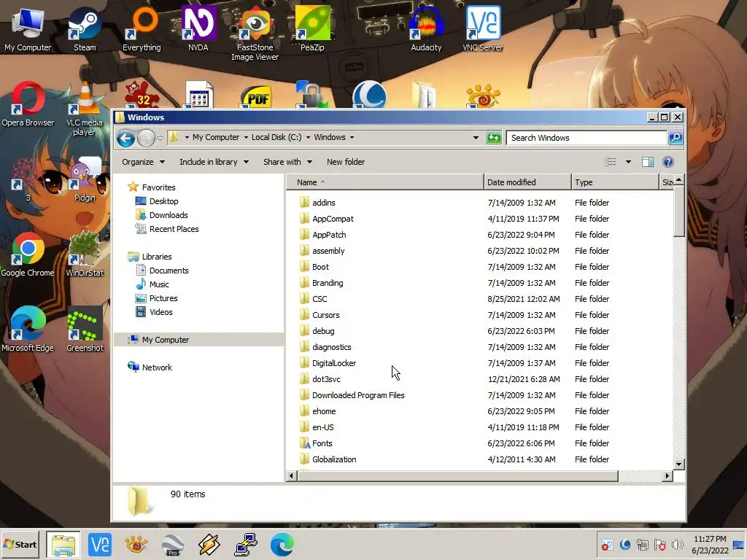Select Local Disk (C:) in the breadcrumb
This screenshot has height=560, width=747.
pyautogui.click(x=276, y=138)
